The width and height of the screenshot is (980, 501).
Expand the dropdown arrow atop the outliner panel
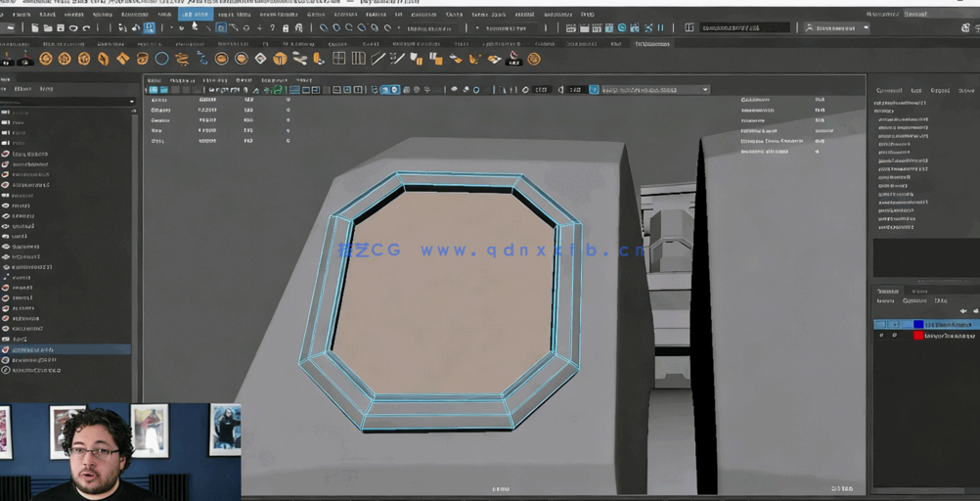(132, 102)
